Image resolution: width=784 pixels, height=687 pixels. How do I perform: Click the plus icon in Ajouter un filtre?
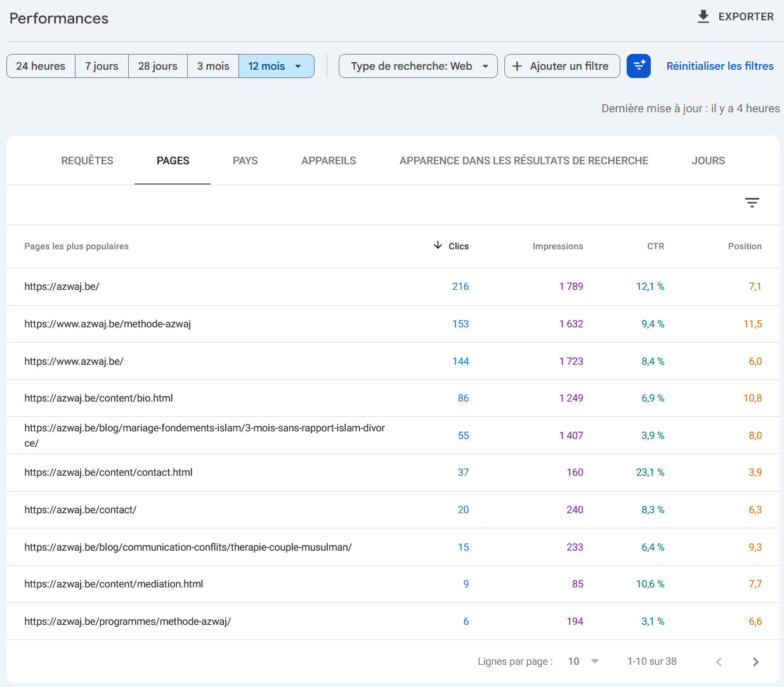pos(517,66)
